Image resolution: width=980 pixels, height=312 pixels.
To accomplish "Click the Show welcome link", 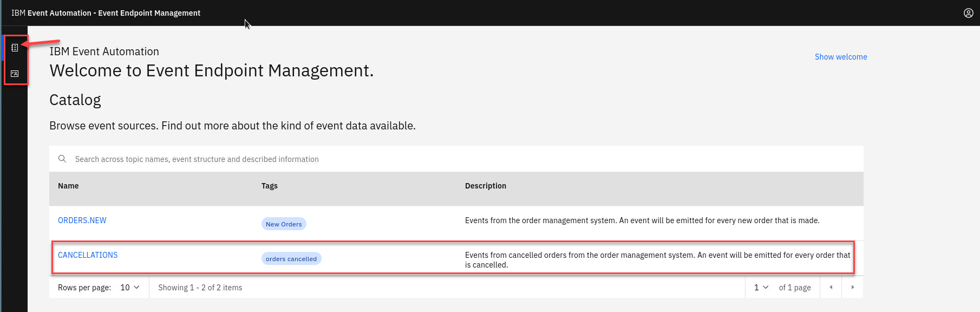I will [x=840, y=57].
